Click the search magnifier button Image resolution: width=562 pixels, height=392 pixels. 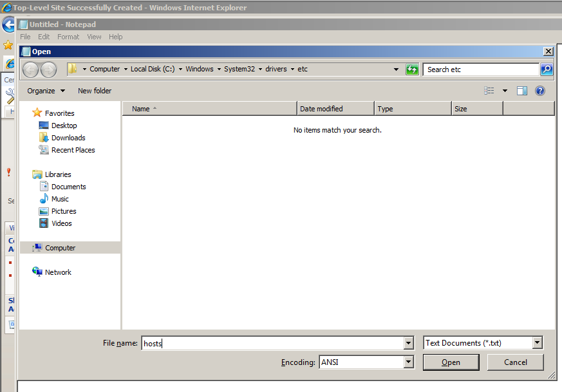point(547,69)
